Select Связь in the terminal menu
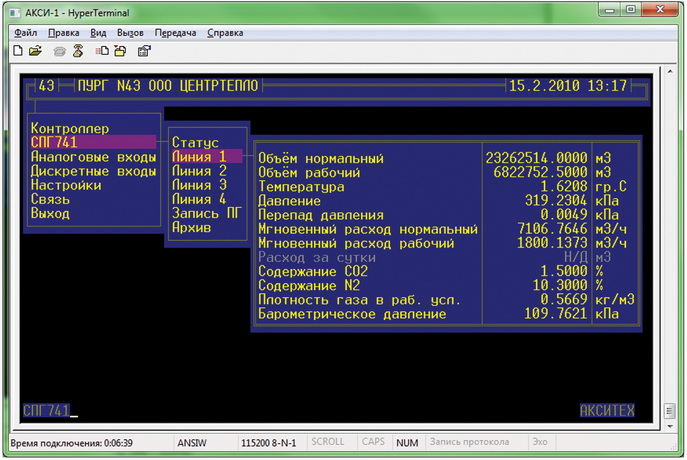The height and width of the screenshot is (460, 687). tap(50, 199)
